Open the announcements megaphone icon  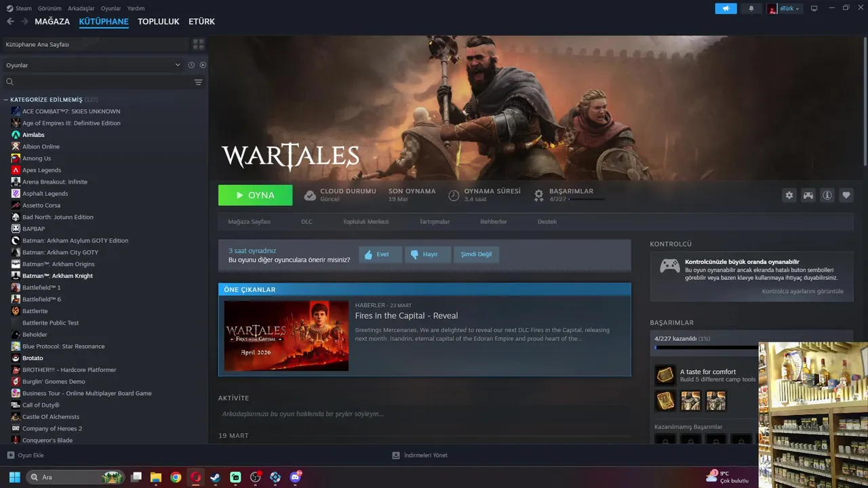click(726, 8)
